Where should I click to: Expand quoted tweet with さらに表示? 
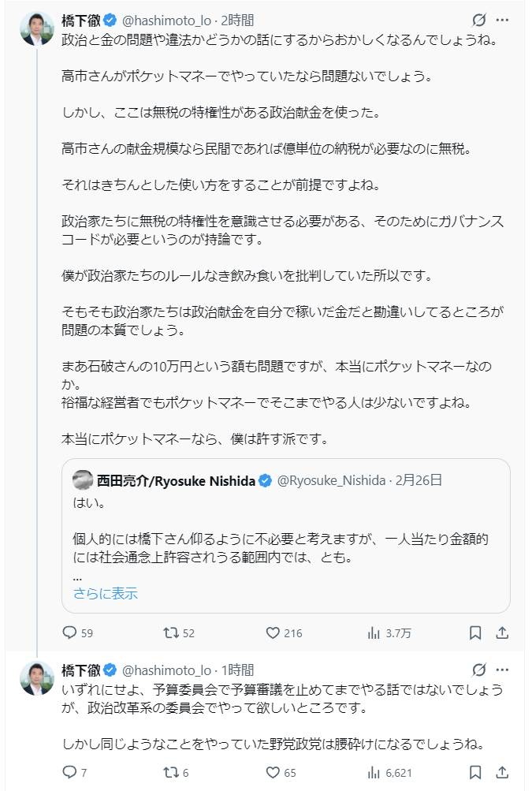pyautogui.click(x=105, y=593)
